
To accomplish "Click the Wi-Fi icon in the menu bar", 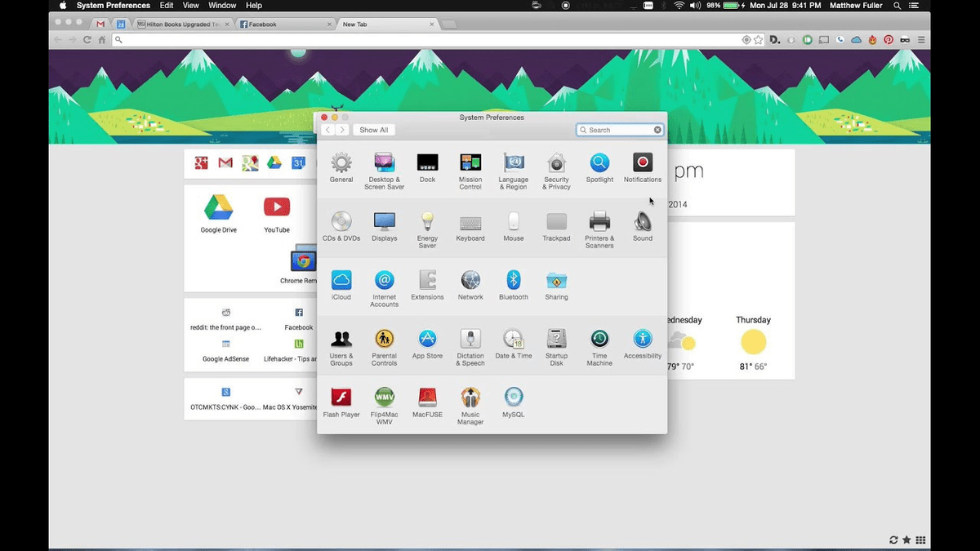I will pos(679,6).
